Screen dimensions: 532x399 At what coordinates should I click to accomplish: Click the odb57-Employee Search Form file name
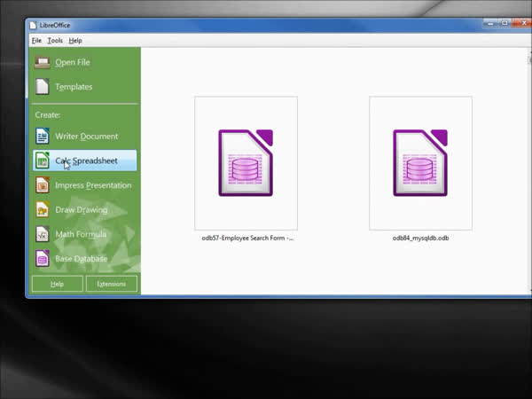click(x=247, y=238)
